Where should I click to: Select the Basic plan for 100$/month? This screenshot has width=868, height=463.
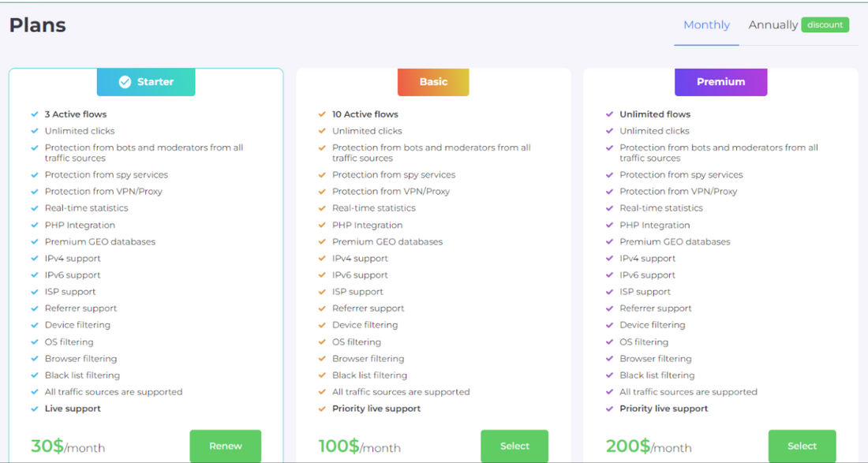[x=514, y=446]
